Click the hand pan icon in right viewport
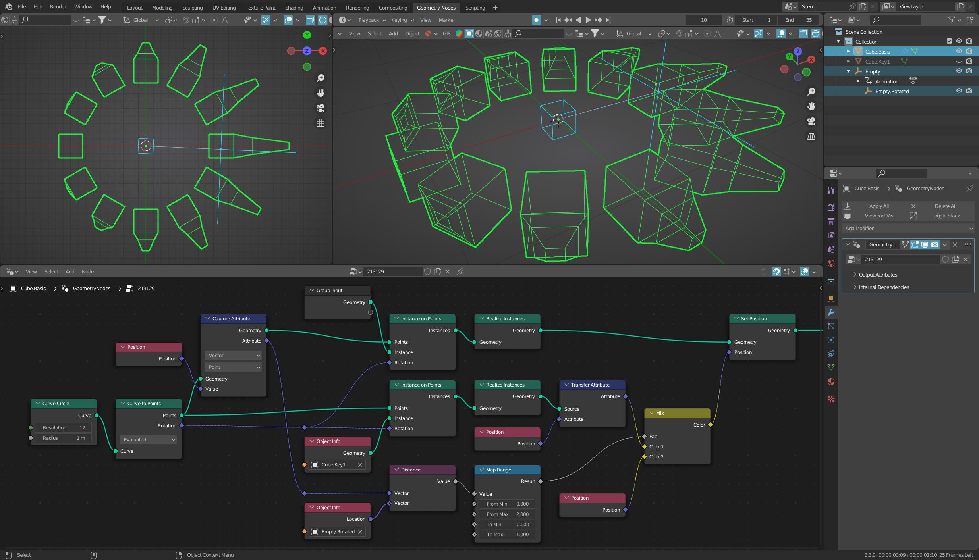Screen dimensions: 979x560 [x=811, y=106]
